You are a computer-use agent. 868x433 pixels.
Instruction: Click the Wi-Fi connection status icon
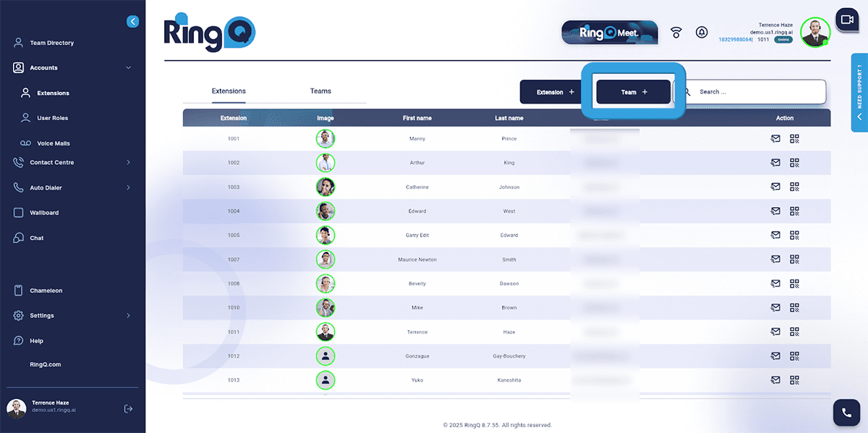[x=676, y=33]
